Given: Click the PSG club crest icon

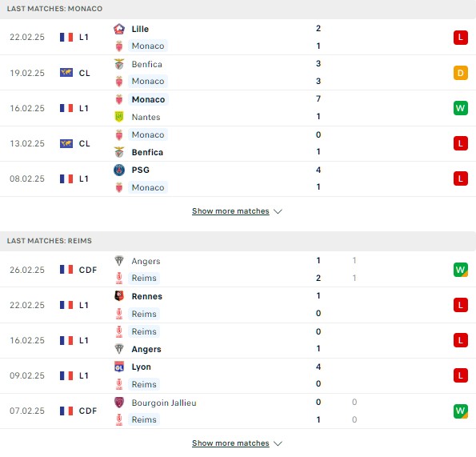Looking at the screenshot, I should tap(119, 170).
